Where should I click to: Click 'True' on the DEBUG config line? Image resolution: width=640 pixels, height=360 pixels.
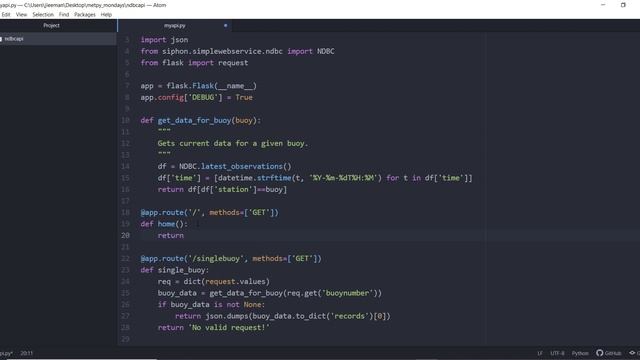(244, 97)
